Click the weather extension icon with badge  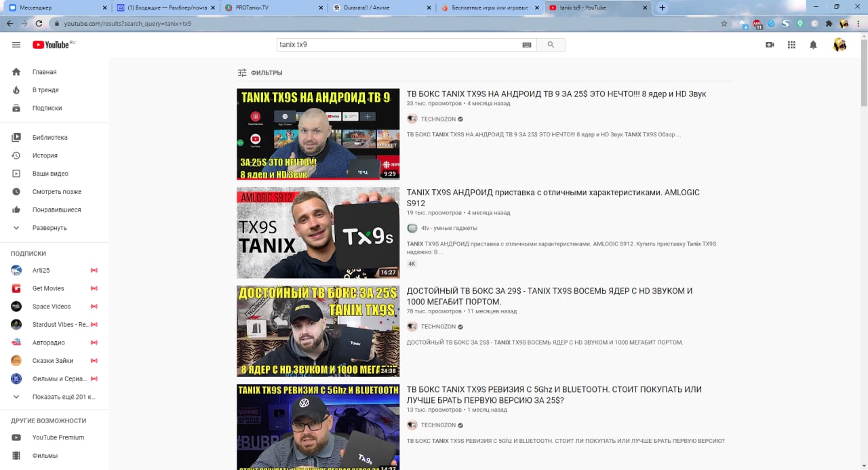click(743, 24)
